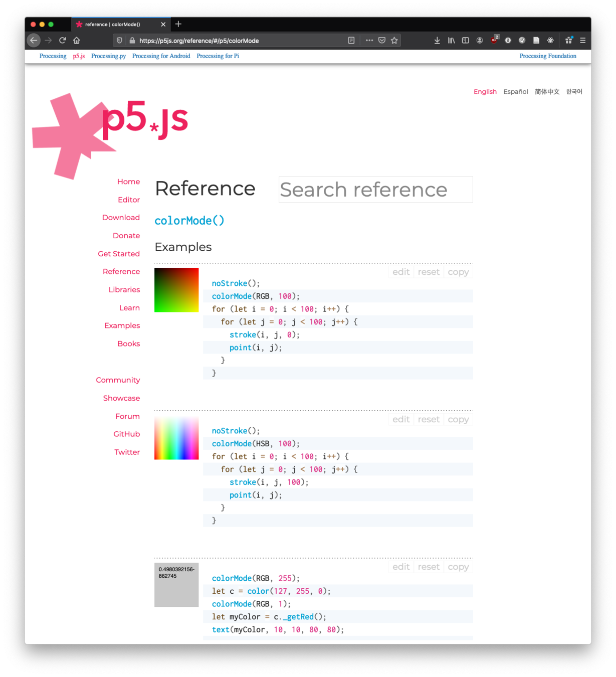Close the reference colorMode tab

pos(163,24)
